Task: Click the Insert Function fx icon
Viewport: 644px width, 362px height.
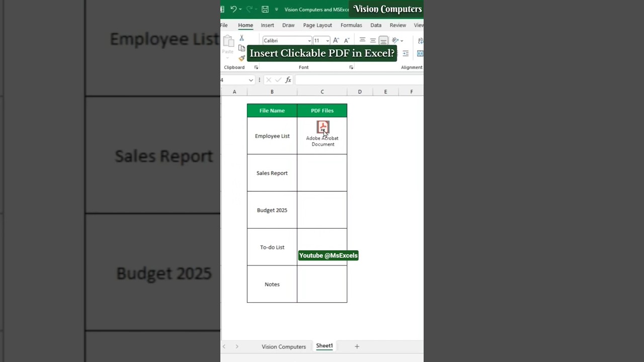Action: pos(288,80)
